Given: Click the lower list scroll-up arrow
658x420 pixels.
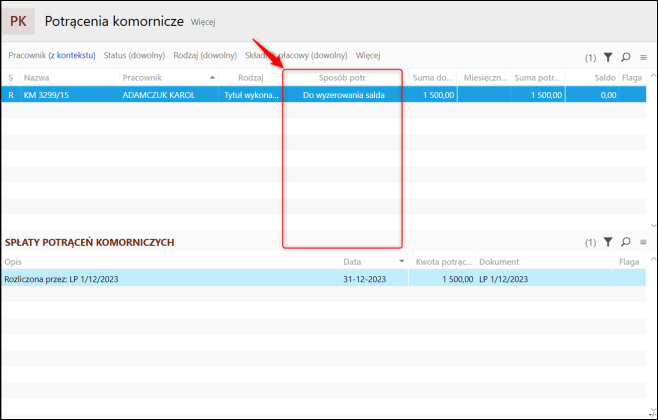Looking at the screenshot, I should click(653, 259).
